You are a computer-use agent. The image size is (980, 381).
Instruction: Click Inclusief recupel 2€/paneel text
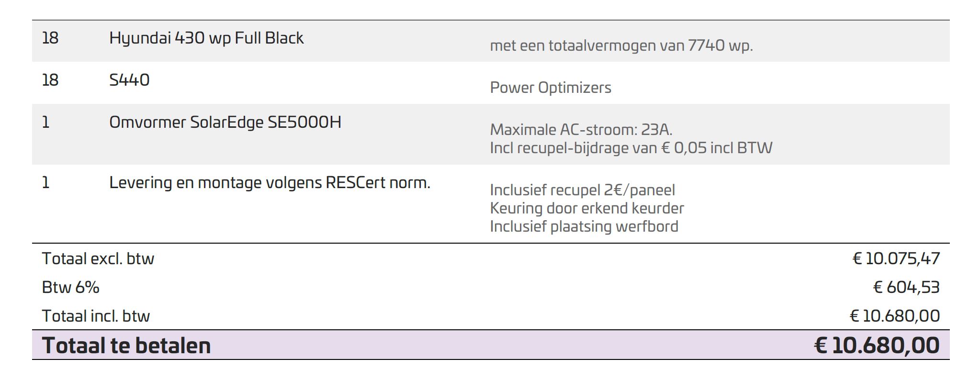[x=582, y=190]
